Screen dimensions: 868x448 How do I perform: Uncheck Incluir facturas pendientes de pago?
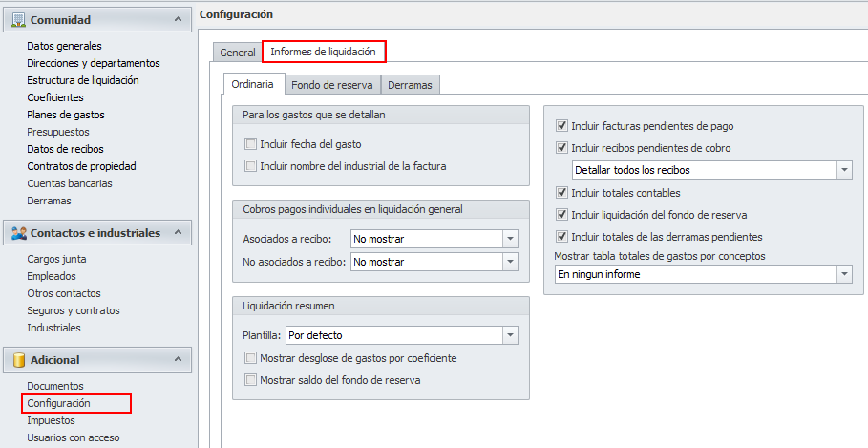[562, 126]
